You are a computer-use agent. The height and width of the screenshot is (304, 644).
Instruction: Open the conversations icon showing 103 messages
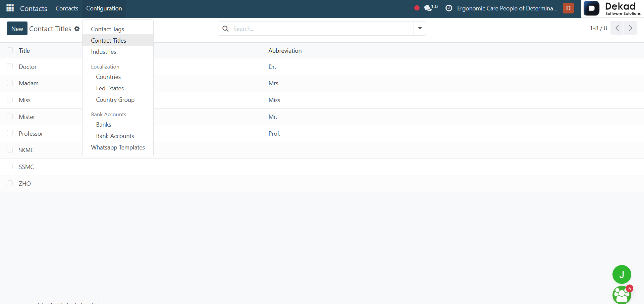(x=431, y=8)
